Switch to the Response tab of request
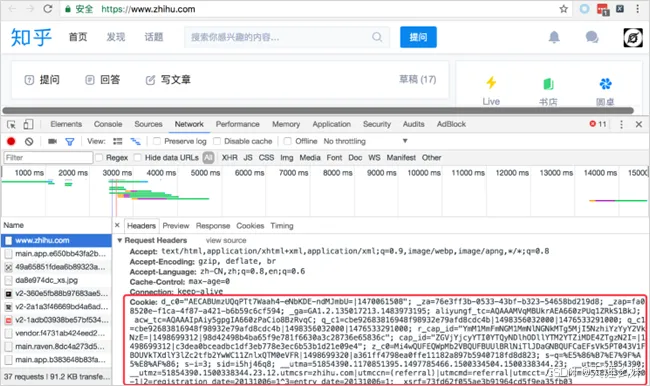The image size is (650, 386). point(213,226)
